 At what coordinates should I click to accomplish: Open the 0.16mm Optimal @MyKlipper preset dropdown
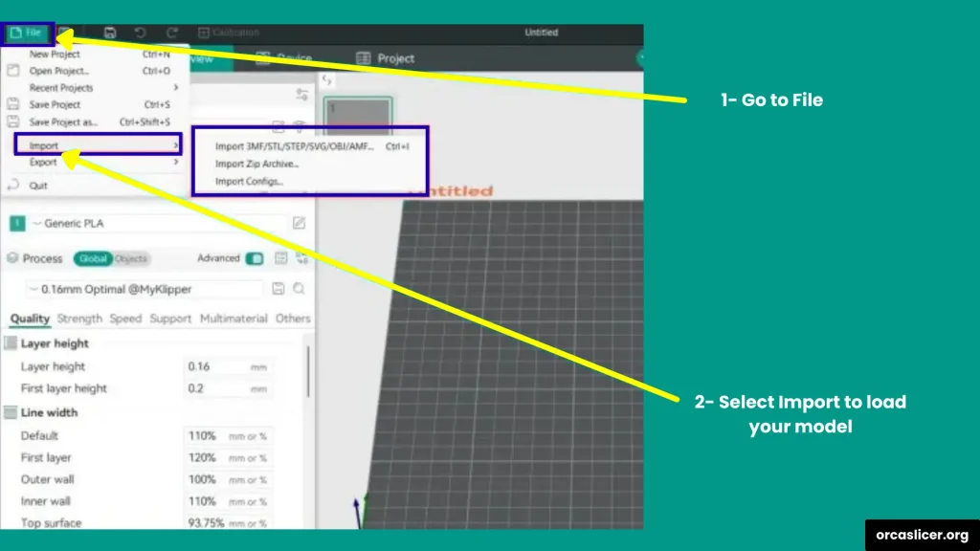pos(144,289)
